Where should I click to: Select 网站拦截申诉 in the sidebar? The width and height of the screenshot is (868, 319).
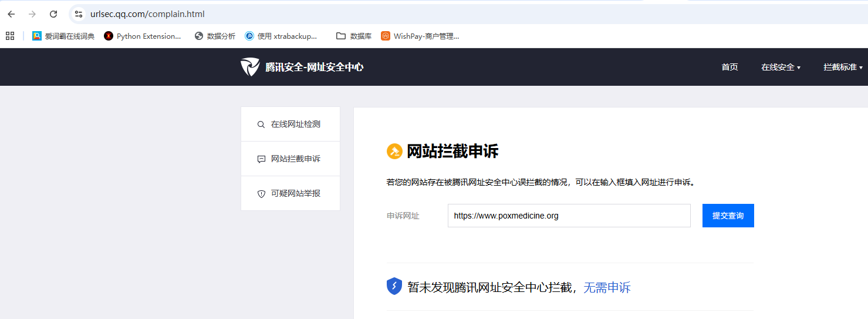click(x=291, y=159)
